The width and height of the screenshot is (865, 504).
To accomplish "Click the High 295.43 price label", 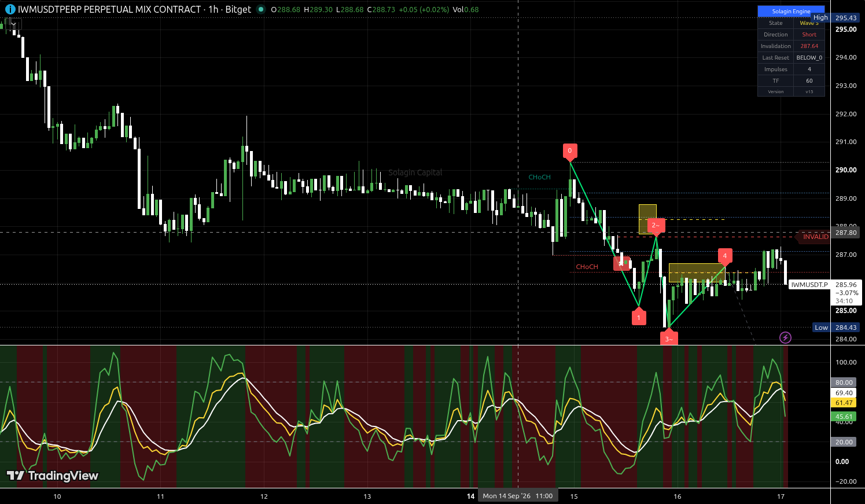I will 836,18.
